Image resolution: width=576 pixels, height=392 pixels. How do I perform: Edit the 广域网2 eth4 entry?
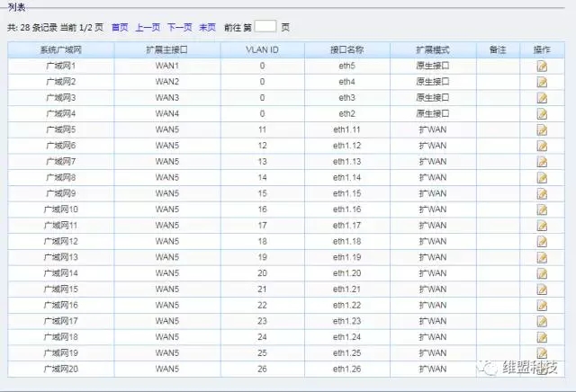pyautogui.click(x=542, y=82)
